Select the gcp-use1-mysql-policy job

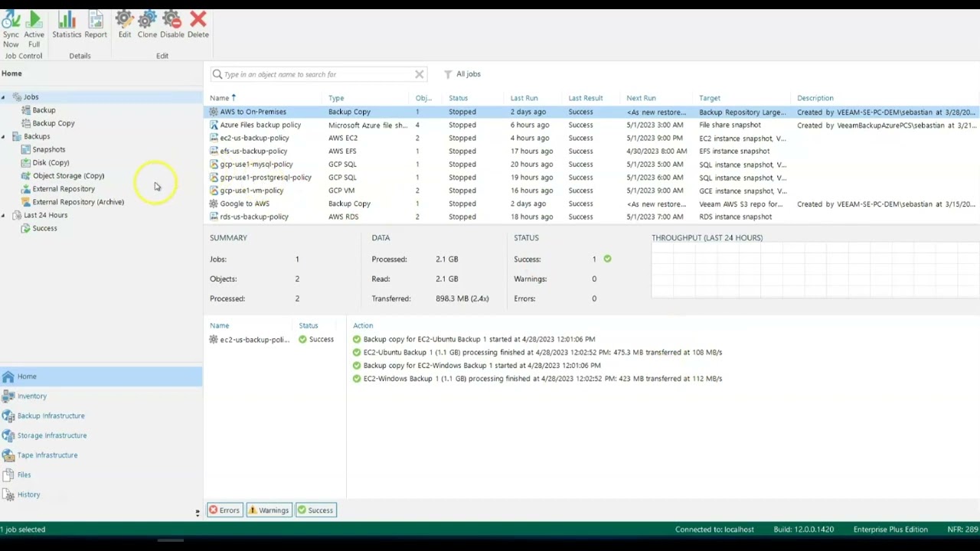[x=592, y=164]
